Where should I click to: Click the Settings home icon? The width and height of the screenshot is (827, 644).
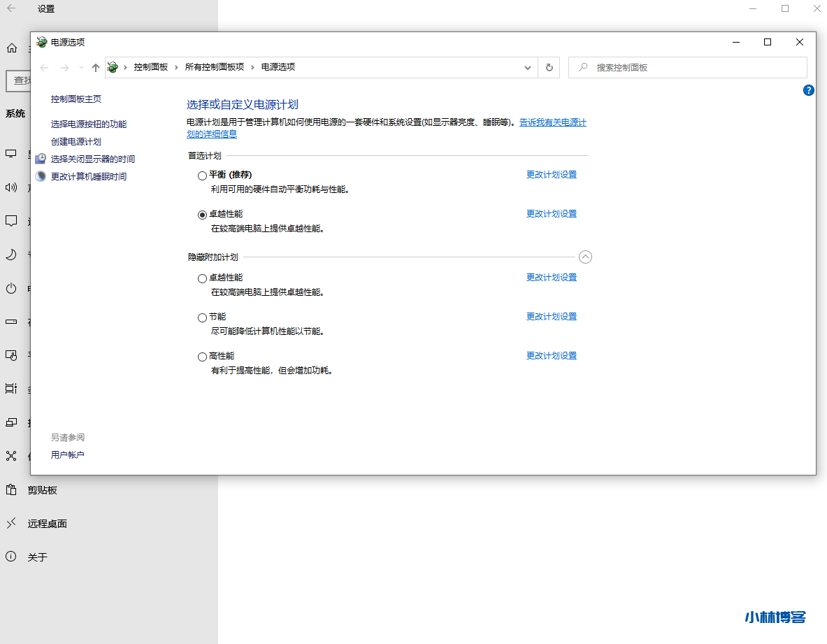click(11, 48)
